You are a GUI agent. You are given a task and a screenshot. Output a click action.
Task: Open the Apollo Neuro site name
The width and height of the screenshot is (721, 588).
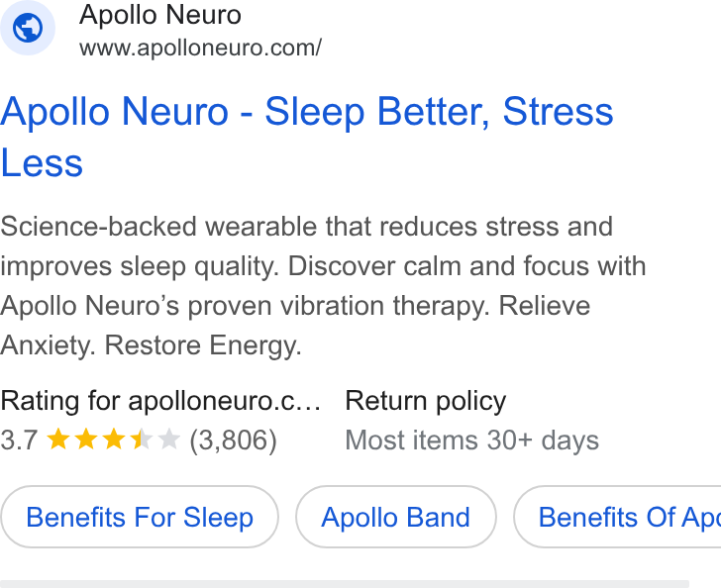pyautogui.click(x=160, y=15)
